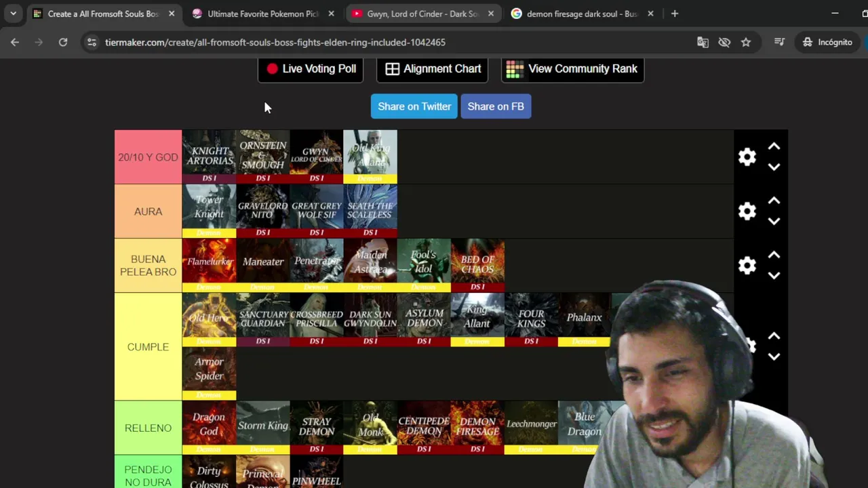
Task: Open a new browser tab
Action: (x=674, y=14)
